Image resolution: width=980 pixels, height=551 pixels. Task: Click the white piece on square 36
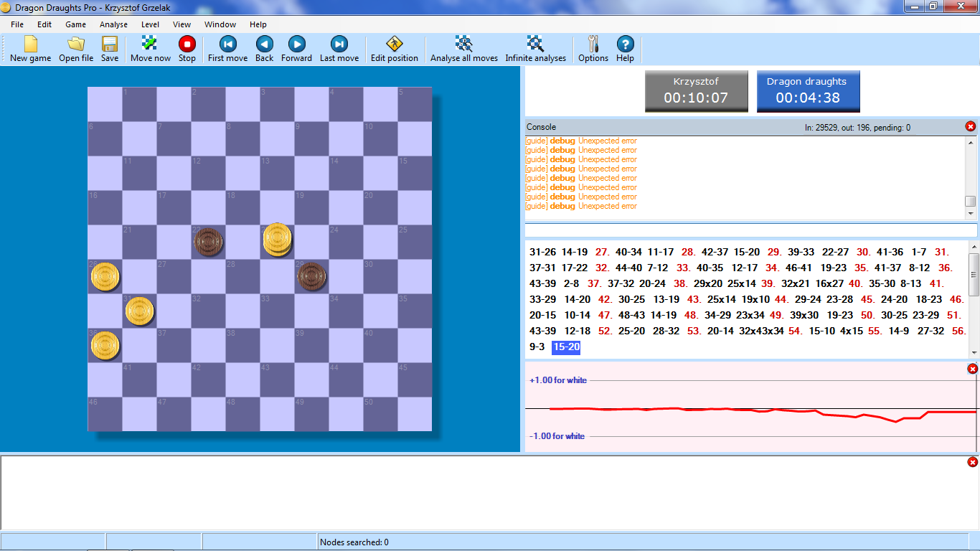pos(105,345)
